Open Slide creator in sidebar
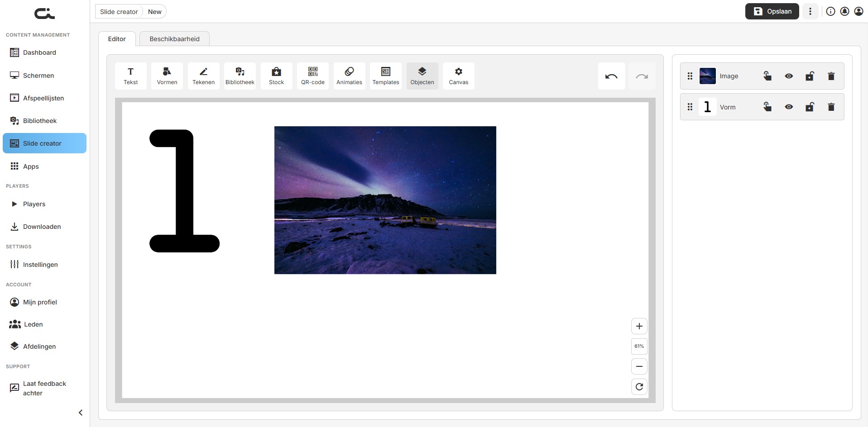This screenshot has height=427, width=868. pos(44,143)
